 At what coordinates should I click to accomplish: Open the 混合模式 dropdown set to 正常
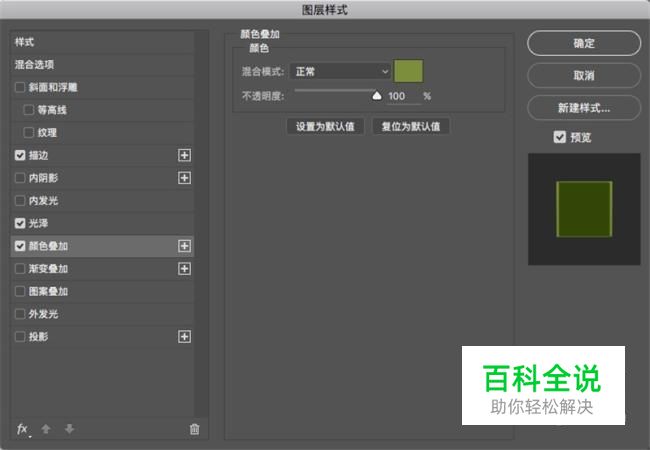[340, 72]
